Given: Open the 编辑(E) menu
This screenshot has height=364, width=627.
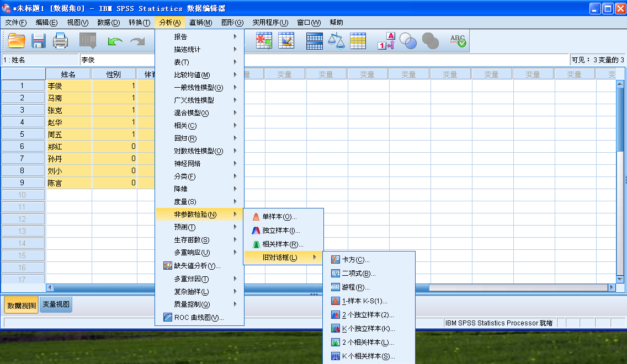Looking at the screenshot, I should [46, 23].
